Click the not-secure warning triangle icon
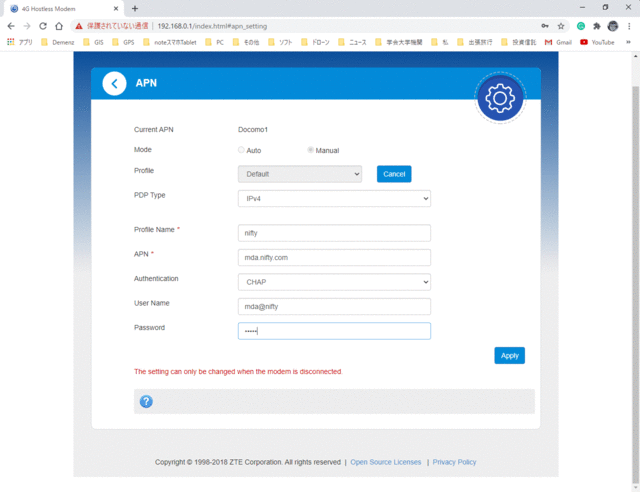The height and width of the screenshot is (492, 640). coord(79,26)
